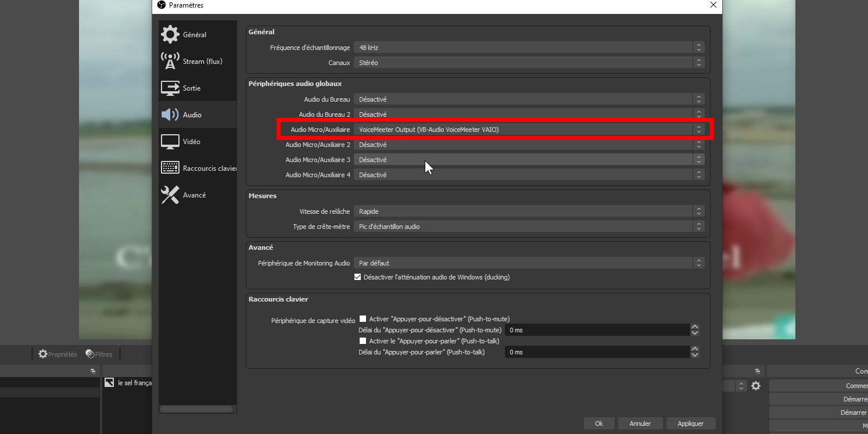This screenshot has width=868, height=434.
Task: Click the Push-to-talk delay input field
Action: point(597,352)
